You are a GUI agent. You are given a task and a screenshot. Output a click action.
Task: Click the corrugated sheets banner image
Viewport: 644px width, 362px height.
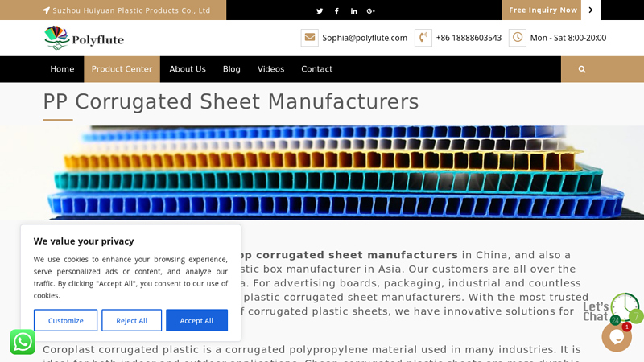(322, 173)
